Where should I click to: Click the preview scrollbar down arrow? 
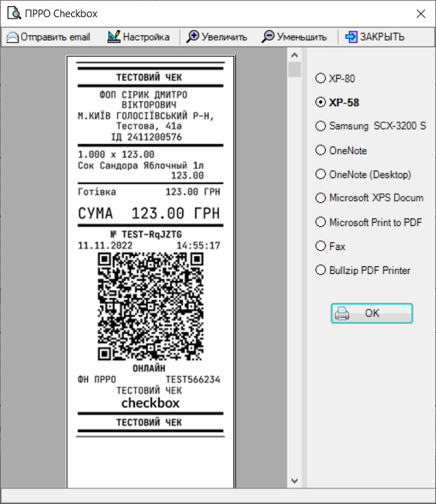tap(294, 481)
